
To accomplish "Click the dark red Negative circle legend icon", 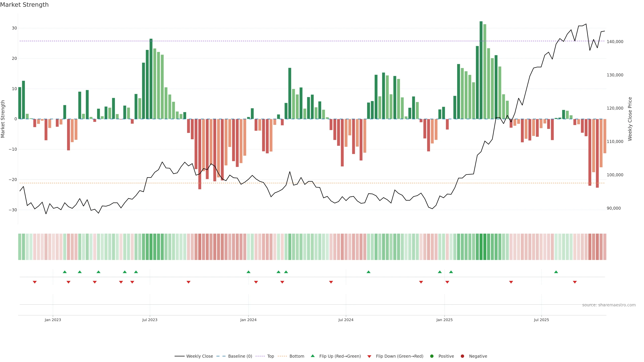I will (x=462, y=356).
